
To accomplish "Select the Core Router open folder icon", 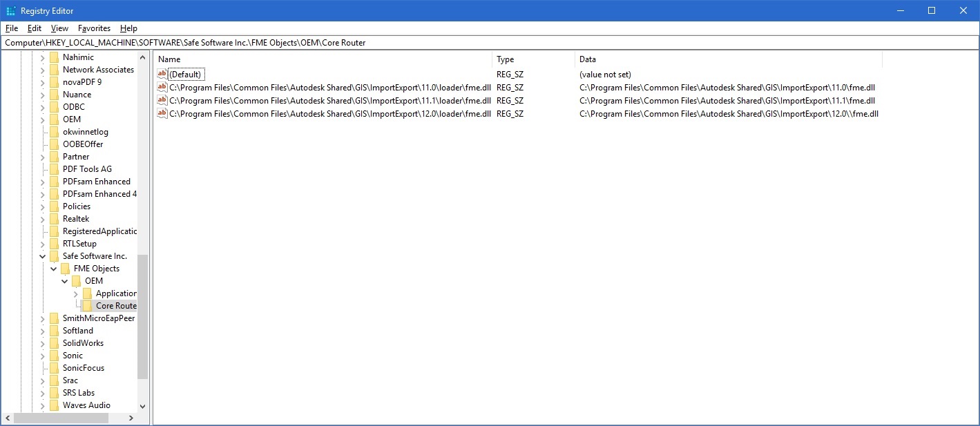I will click(x=88, y=306).
